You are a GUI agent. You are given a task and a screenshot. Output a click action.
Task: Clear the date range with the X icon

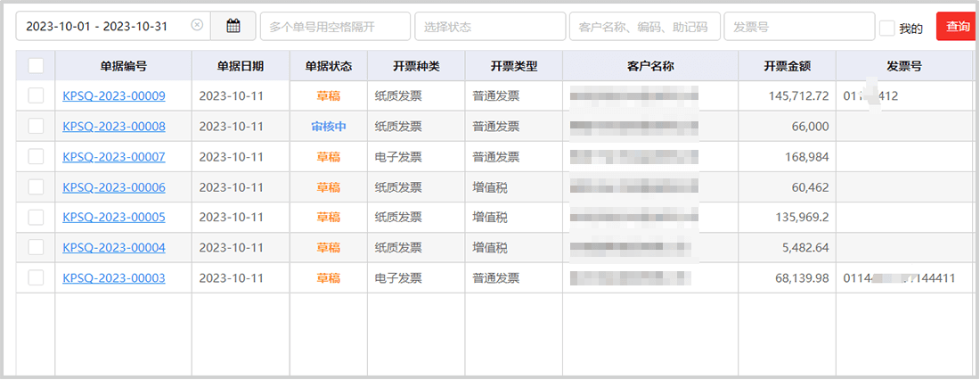(197, 26)
